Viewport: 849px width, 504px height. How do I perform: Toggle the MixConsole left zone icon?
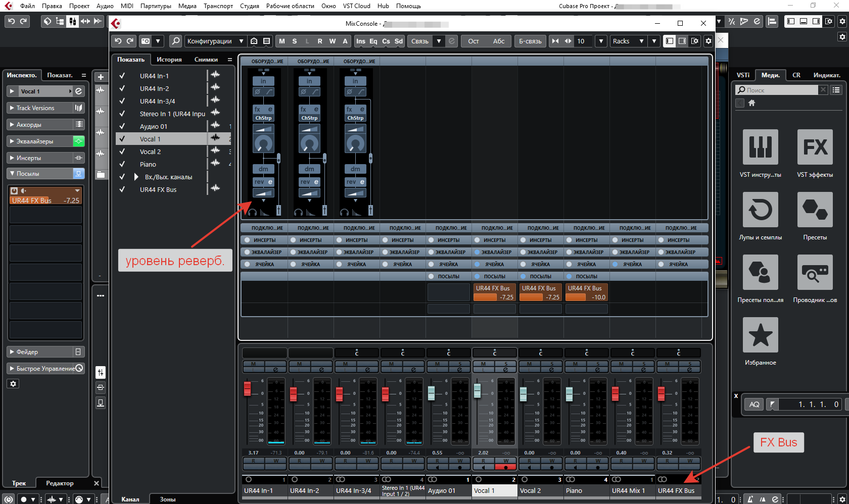(670, 41)
